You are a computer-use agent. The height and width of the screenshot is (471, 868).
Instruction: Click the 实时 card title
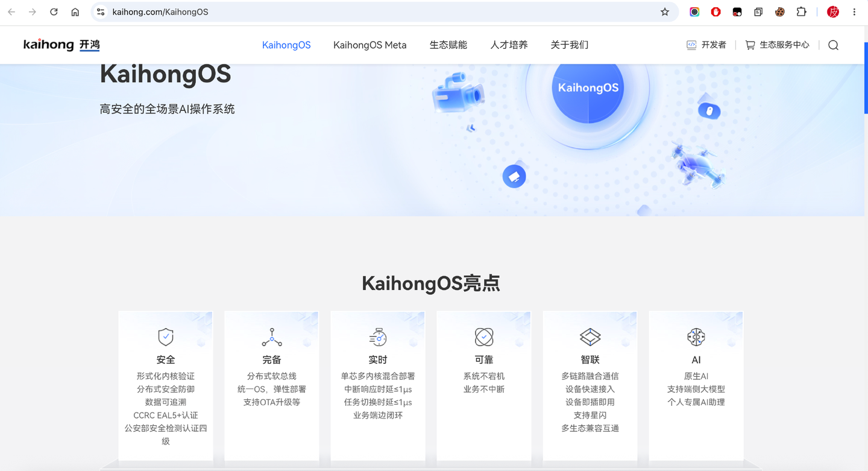point(378,359)
